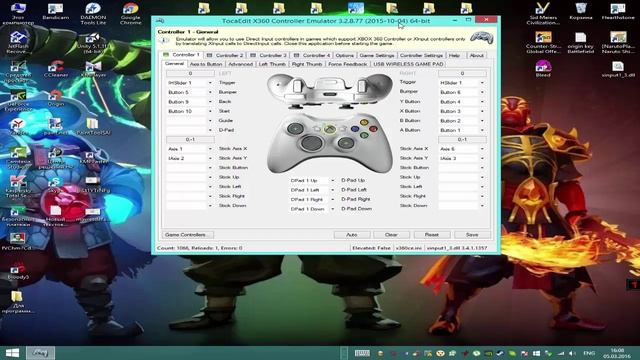Viewport: 640px width, 360px height.
Task: Launch Hearthstone from the desktop
Action: [x=618, y=11]
